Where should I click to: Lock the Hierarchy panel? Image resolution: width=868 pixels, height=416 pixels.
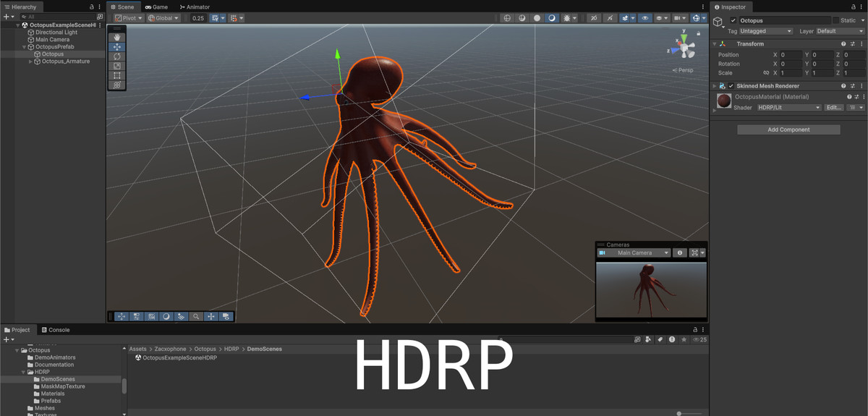(x=91, y=7)
